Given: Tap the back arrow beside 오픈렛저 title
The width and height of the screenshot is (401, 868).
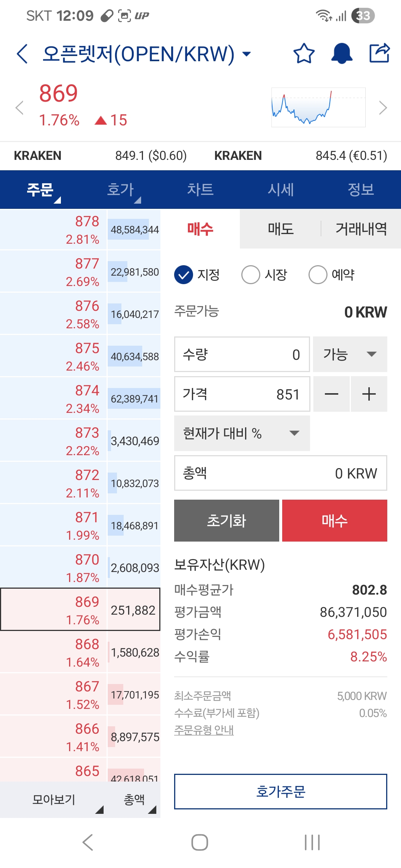Looking at the screenshot, I should [22, 54].
